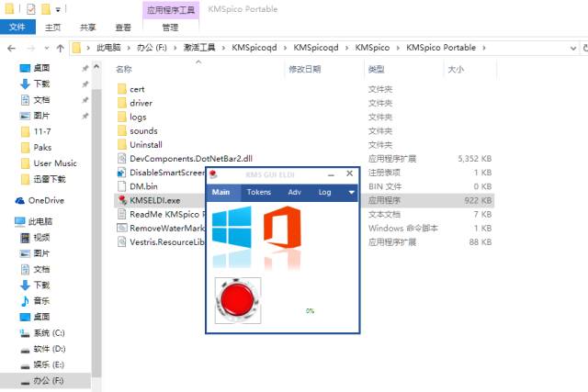Close the KMS GUI ELDI window
The width and height of the screenshot is (588, 392).
tap(349, 174)
